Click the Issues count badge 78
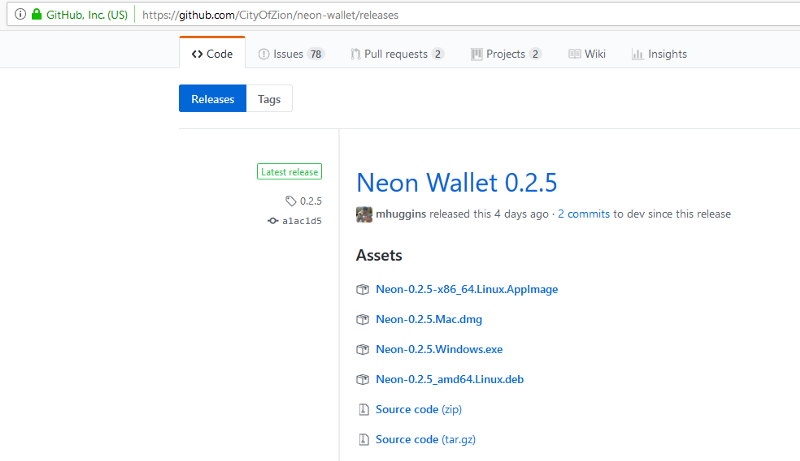The image size is (800, 461). 316,54
